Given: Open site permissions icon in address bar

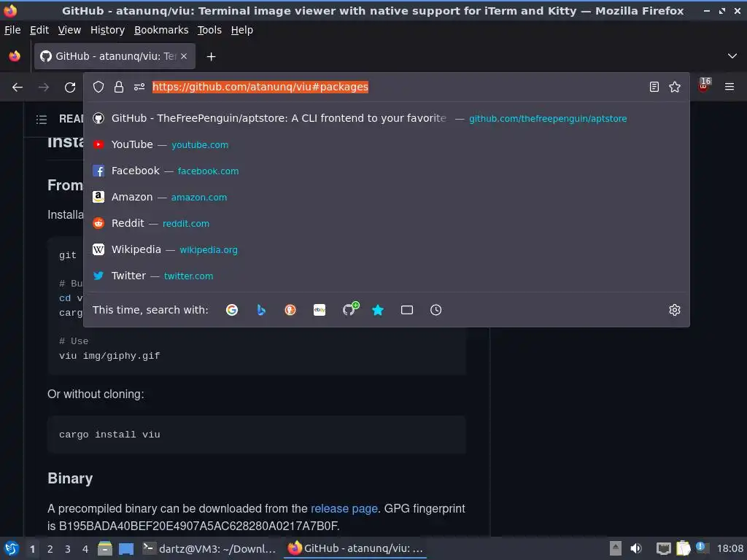Looking at the screenshot, I should tap(139, 87).
